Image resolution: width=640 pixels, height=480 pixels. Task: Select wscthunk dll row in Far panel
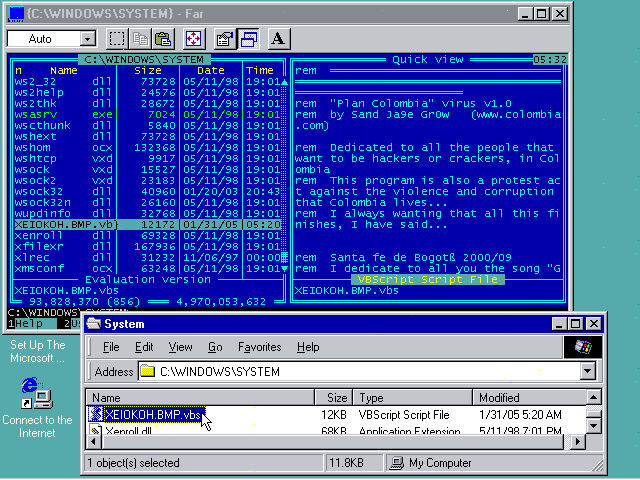point(147,126)
